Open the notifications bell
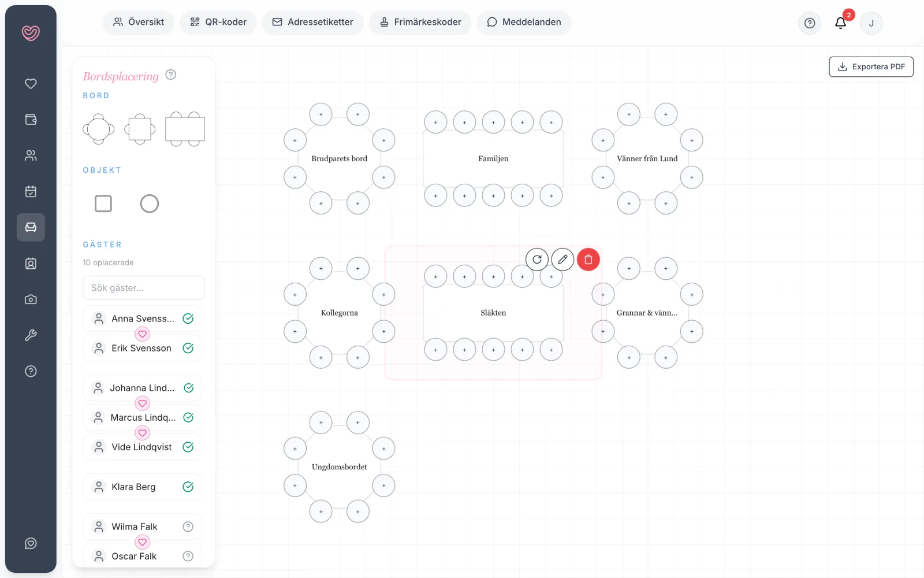Image resolution: width=924 pixels, height=578 pixels. point(840,23)
